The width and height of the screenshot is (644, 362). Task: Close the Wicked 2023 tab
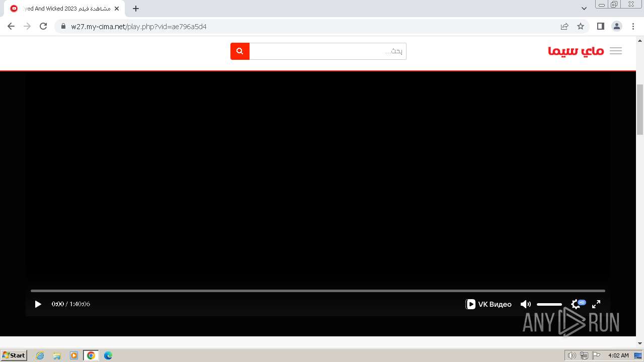pos(117,9)
